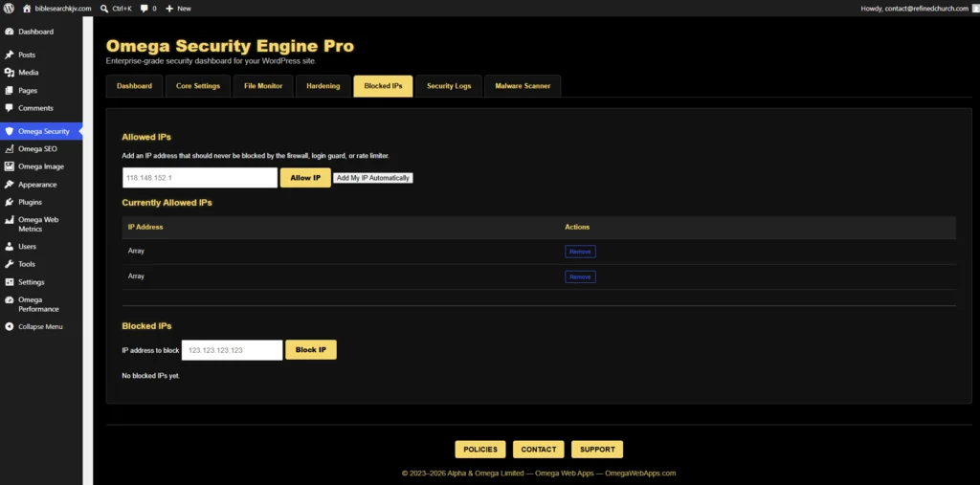
Task: Click the IP Address column header
Action: click(x=145, y=227)
